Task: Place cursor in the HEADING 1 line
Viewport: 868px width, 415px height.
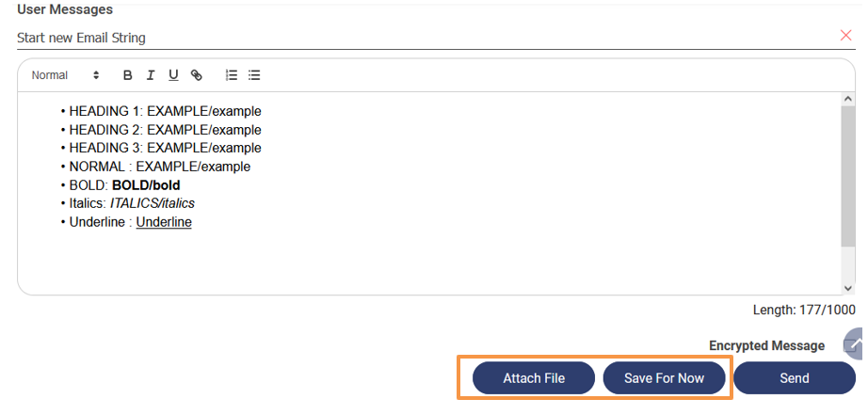Action: pyautogui.click(x=165, y=111)
